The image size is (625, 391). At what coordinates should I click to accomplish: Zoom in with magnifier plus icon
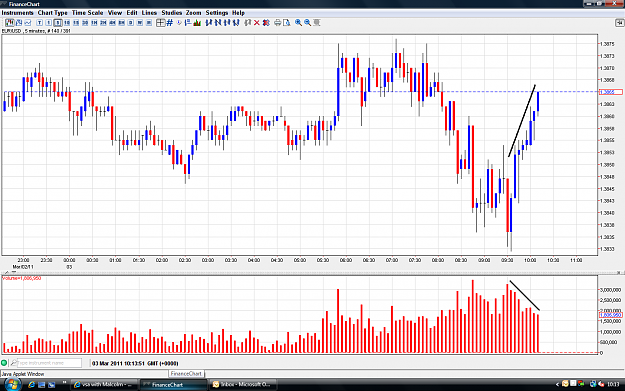pos(298,23)
